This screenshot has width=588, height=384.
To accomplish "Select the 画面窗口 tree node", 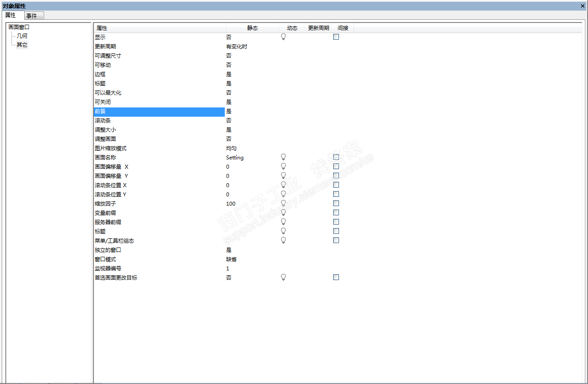I will [x=19, y=27].
